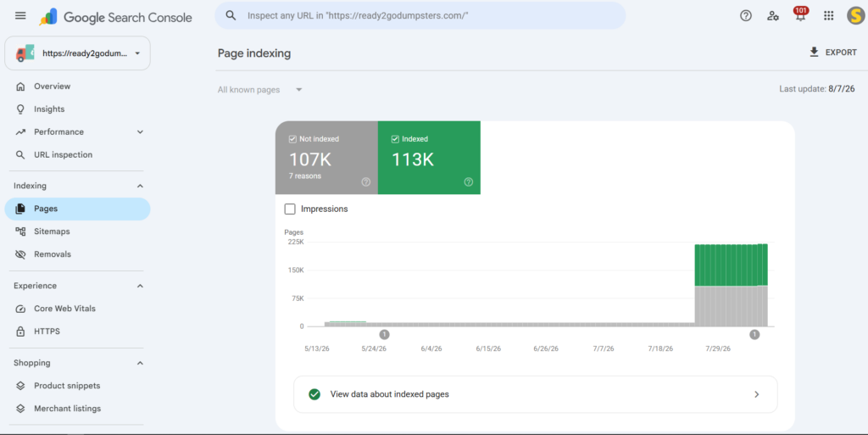Click the 225K axis label
The height and width of the screenshot is (435, 868).
point(296,242)
